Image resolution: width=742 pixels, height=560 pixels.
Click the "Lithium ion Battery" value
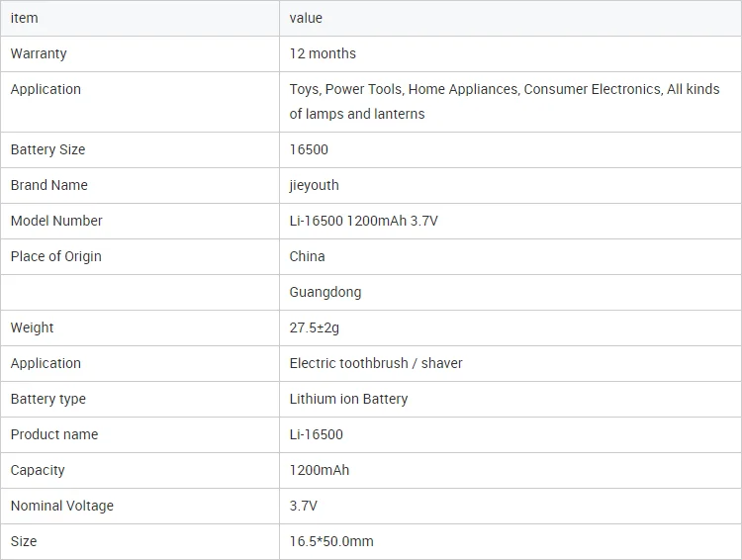pyautogui.click(x=348, y=399)
